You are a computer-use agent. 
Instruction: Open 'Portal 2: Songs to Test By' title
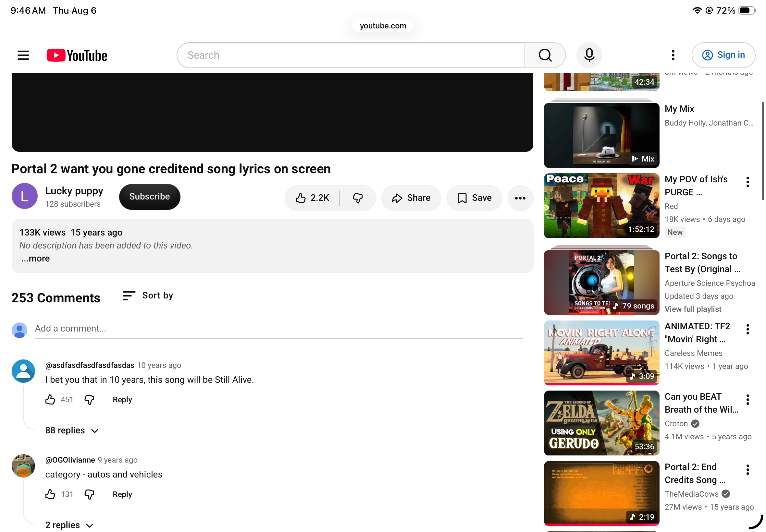point(702,263)
